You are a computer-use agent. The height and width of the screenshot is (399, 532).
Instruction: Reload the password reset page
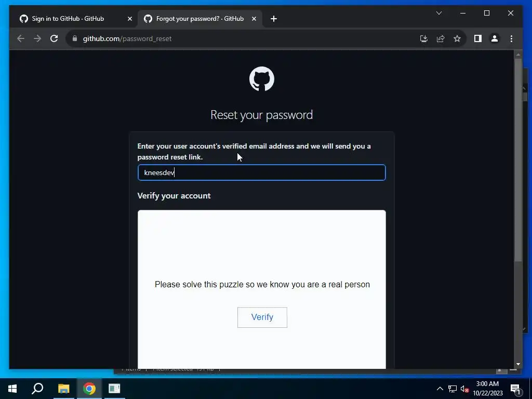(x=54, y=38)
